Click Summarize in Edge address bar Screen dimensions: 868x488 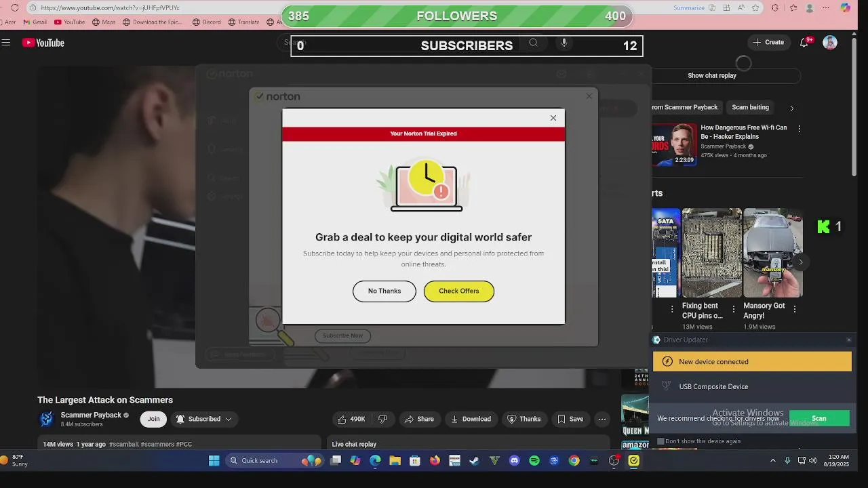pos(689,7)
